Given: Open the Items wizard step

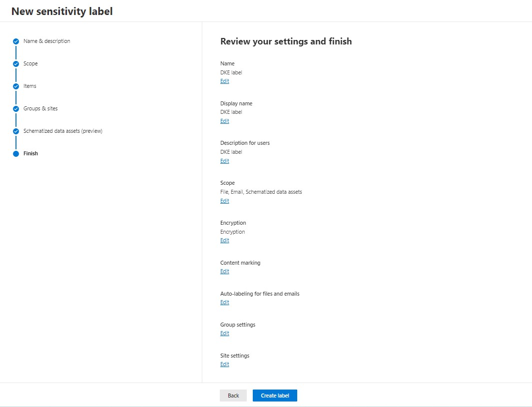Looking at the screenshot, I should (x=30, y=86).
